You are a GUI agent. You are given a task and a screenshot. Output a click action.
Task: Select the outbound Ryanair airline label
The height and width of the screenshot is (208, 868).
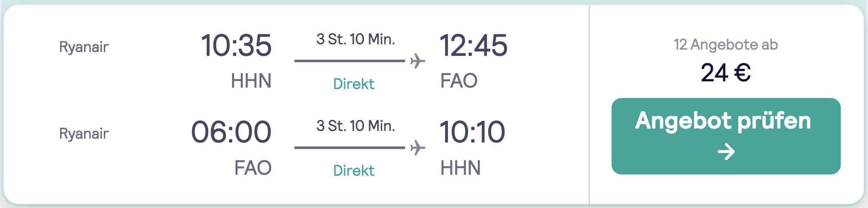tap(84, 47)
